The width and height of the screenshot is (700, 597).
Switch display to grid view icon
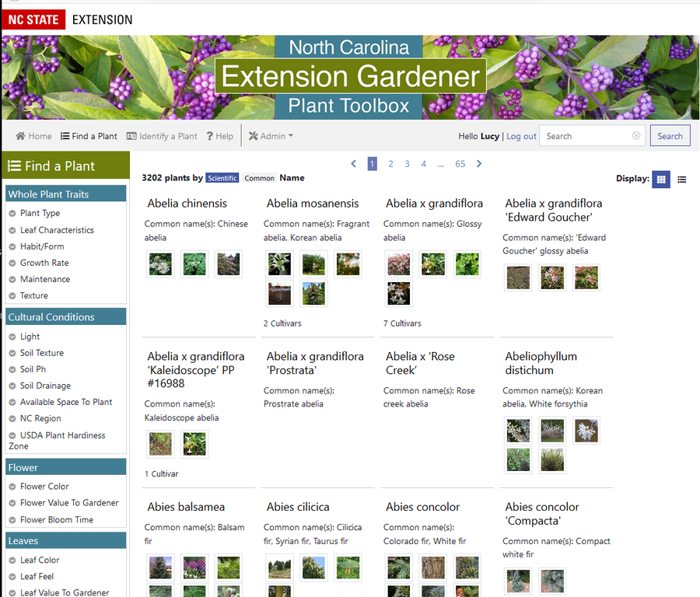pyautogui.click(x=660, y=179)
